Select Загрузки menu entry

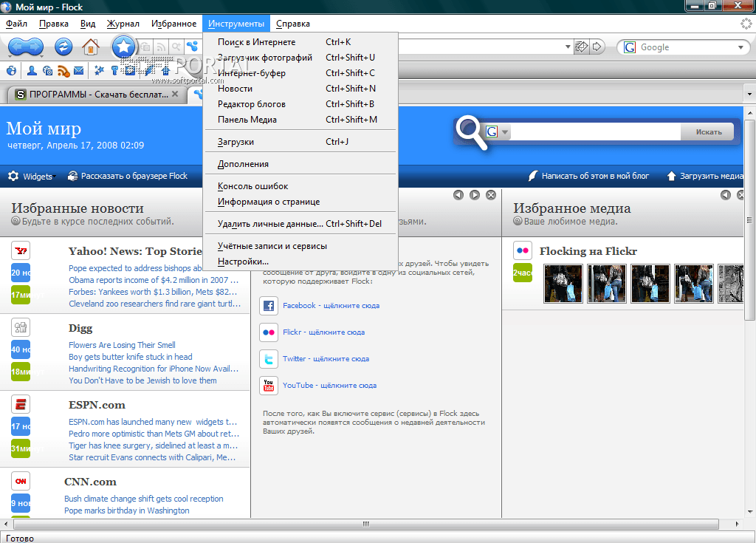coord(300,142)
